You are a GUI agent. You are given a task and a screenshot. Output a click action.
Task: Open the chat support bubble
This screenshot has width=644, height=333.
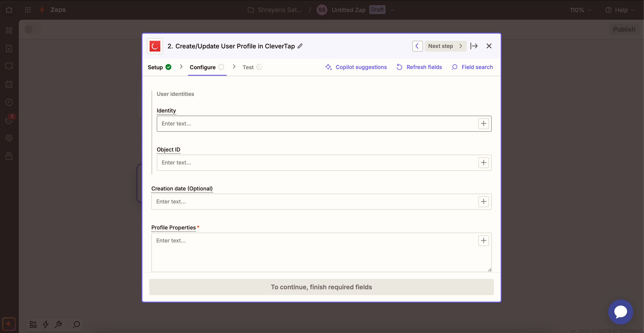620,312
